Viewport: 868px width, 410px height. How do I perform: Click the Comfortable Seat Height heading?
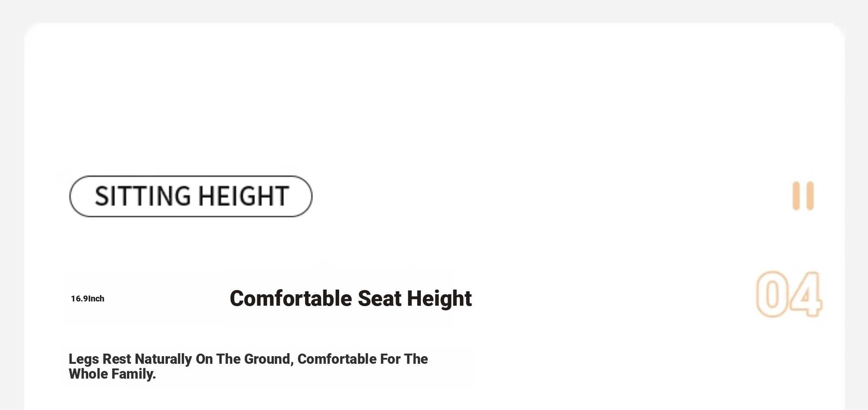[351, 298]
